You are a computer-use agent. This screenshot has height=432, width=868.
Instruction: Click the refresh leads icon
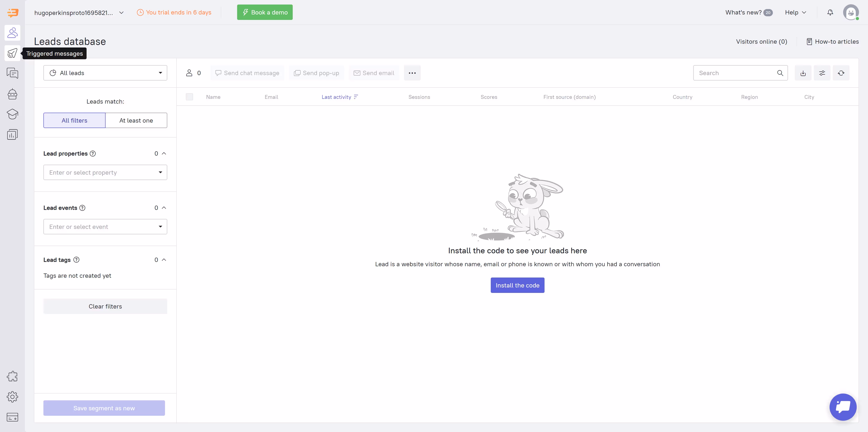pos(841,73)
